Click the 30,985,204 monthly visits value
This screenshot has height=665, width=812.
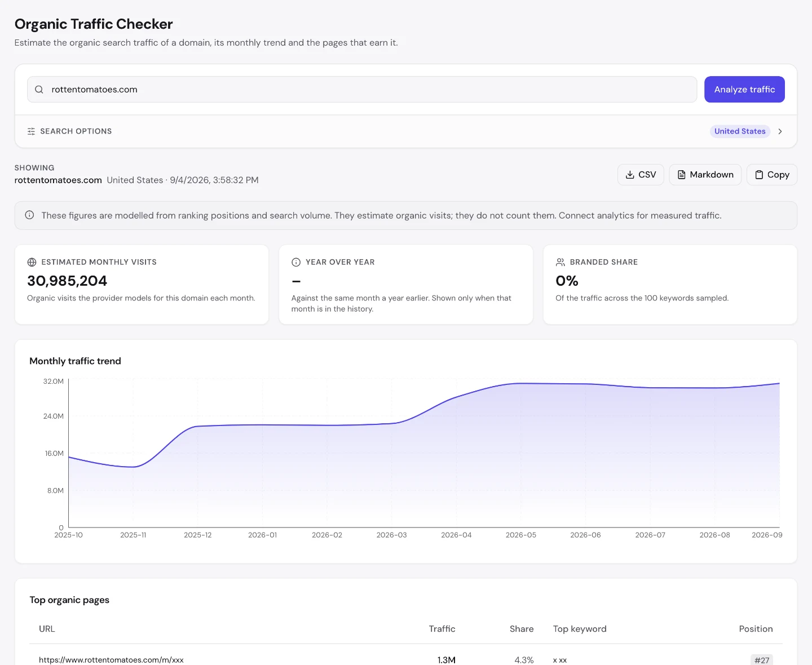click(x=67, y=281)
